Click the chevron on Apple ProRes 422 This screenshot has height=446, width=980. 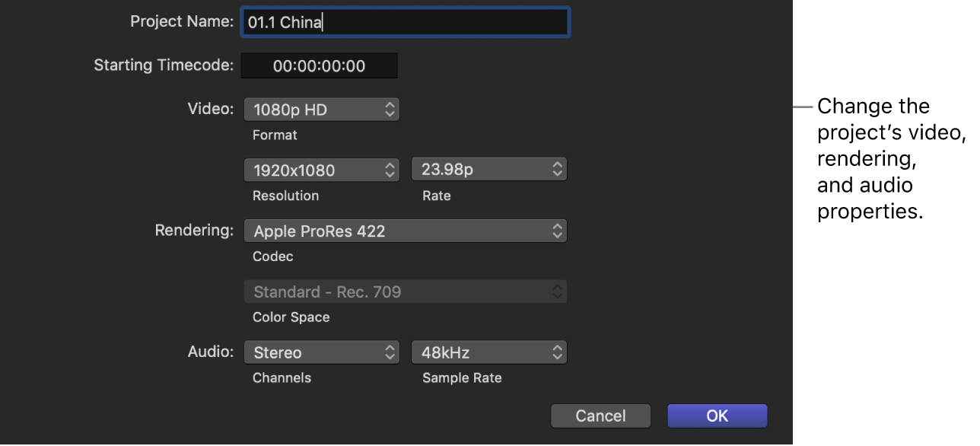(558, 231)
